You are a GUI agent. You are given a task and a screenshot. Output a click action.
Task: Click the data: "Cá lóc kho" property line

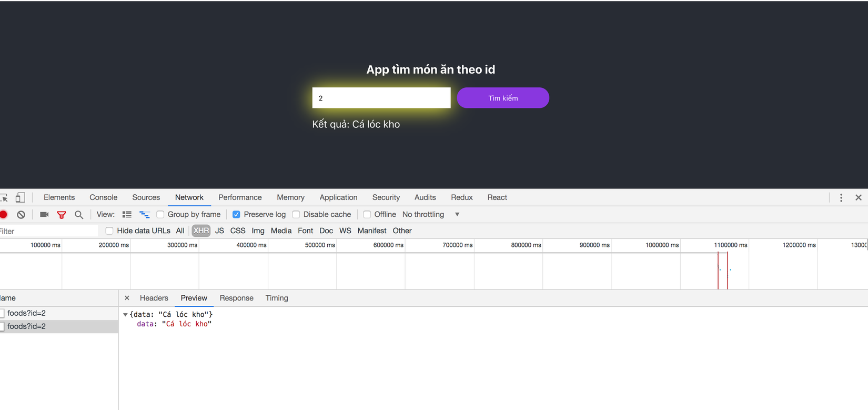coord(174,324)
